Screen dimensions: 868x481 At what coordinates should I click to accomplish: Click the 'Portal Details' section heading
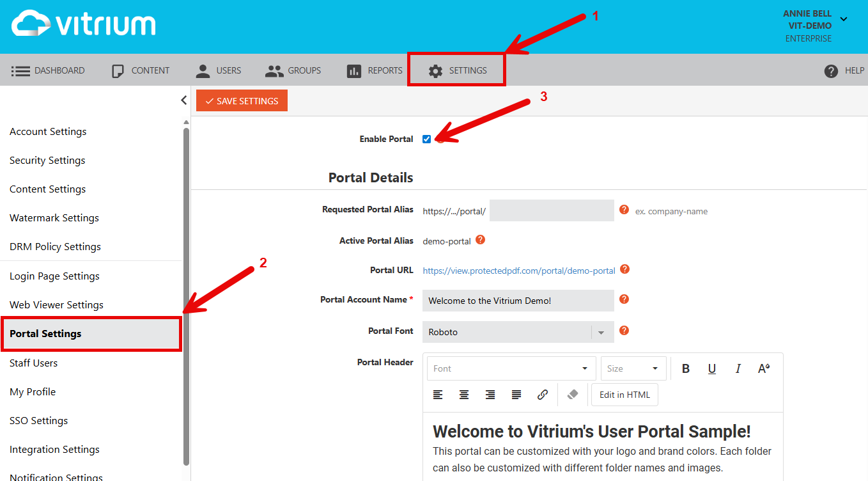[371, 178]
